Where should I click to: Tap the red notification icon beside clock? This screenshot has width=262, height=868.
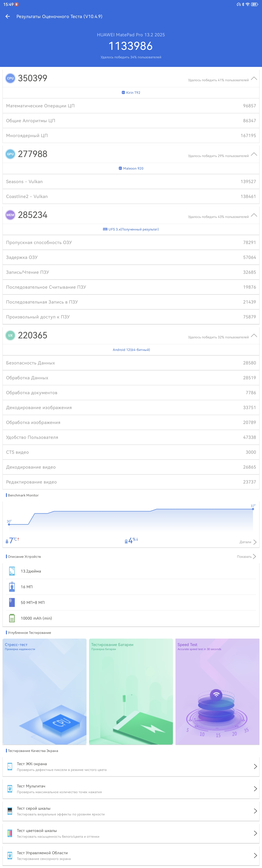click(17, 4)
